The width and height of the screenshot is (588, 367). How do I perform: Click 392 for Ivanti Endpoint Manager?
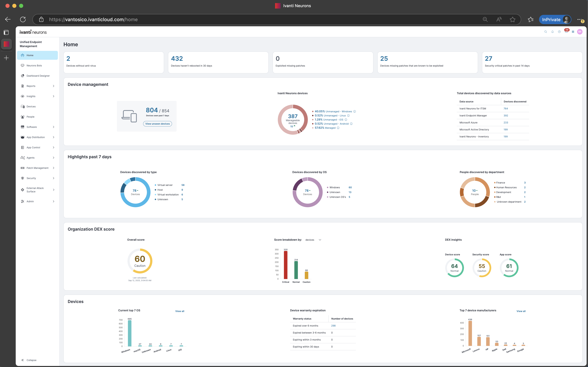pos(506,116)
